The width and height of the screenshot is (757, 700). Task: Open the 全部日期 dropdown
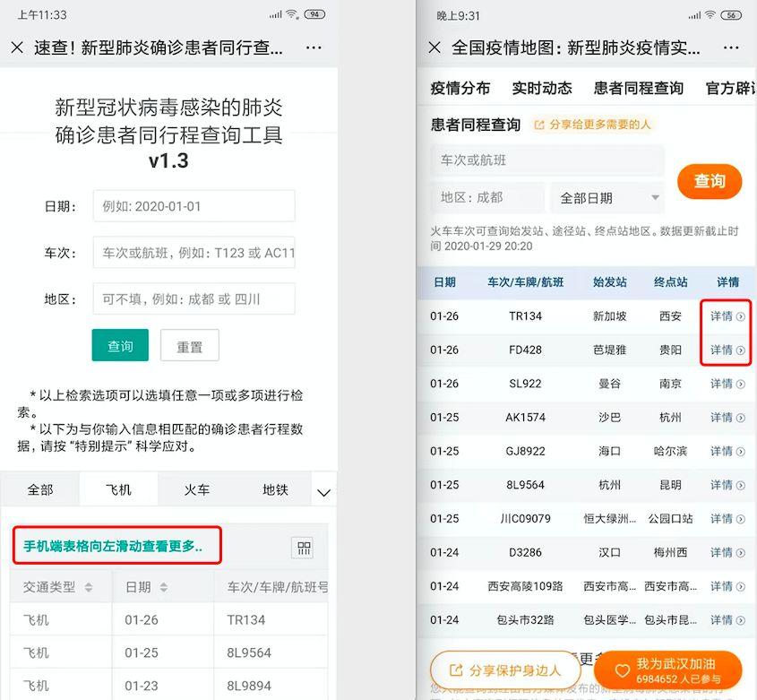[606, 196]
